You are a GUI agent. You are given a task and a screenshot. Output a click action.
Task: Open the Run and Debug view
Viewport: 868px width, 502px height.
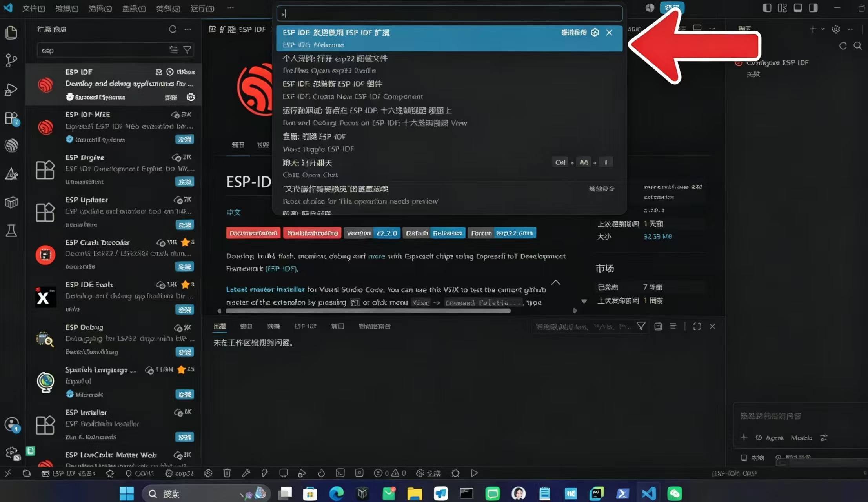tap(11, 89)
